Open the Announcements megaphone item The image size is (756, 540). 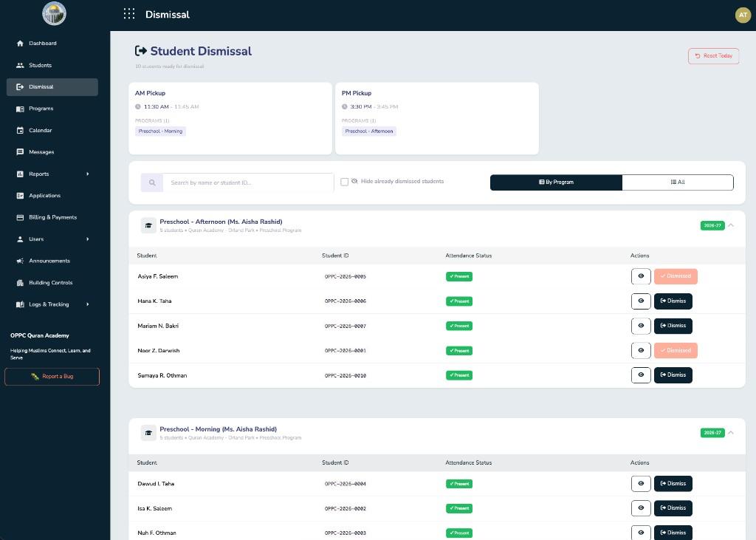(49, 261)
